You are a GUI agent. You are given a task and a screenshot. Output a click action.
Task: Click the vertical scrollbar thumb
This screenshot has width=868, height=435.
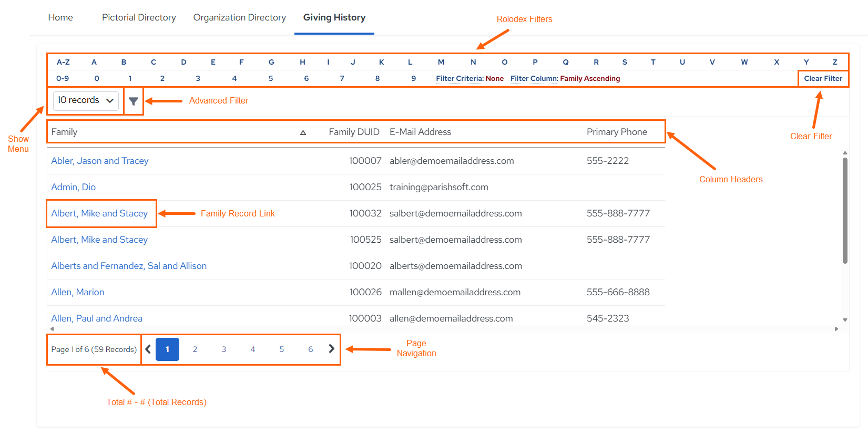(845, 210)
